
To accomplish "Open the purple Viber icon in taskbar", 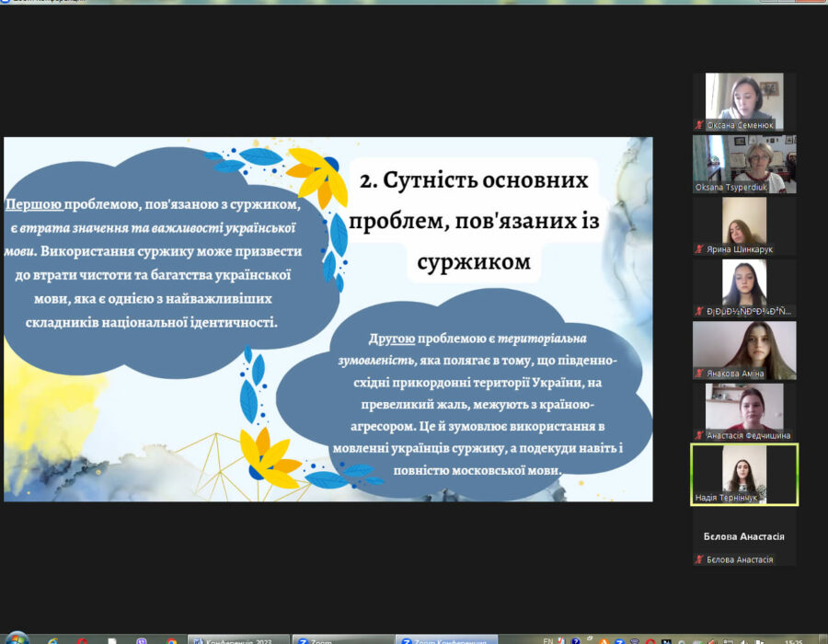I will coord(141,640).
